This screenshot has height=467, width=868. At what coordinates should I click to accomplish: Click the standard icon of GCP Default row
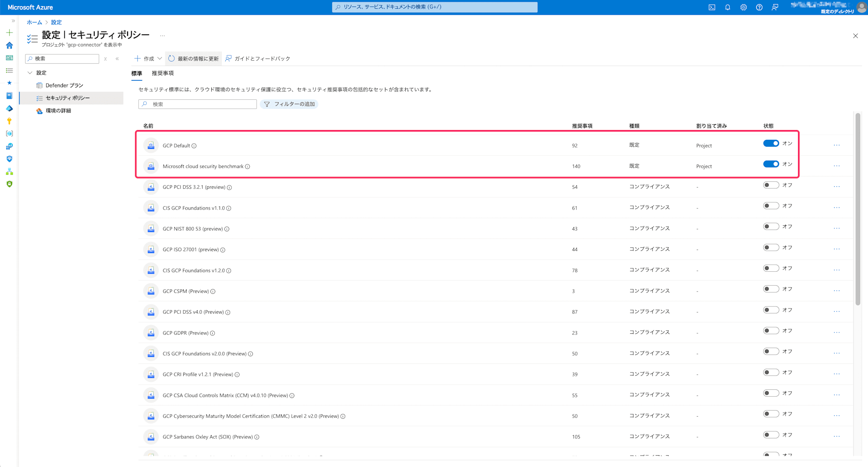pos(151,145)
